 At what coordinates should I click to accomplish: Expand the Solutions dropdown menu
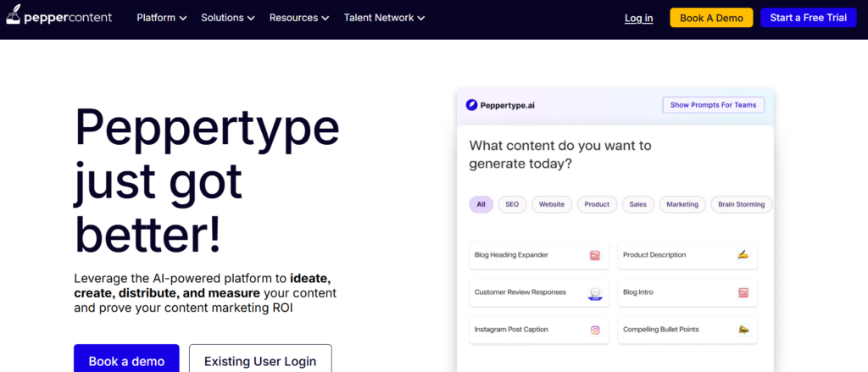pyautogui.click(x=228, y=18)
